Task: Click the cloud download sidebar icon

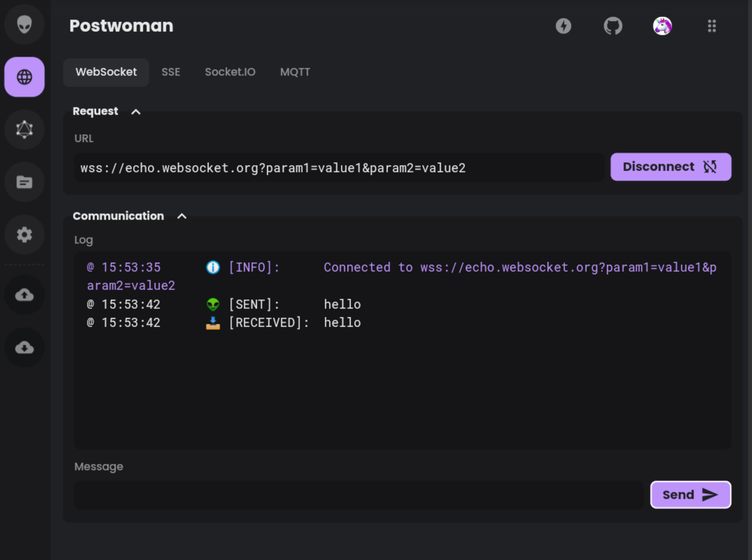Action: [24, 347]
